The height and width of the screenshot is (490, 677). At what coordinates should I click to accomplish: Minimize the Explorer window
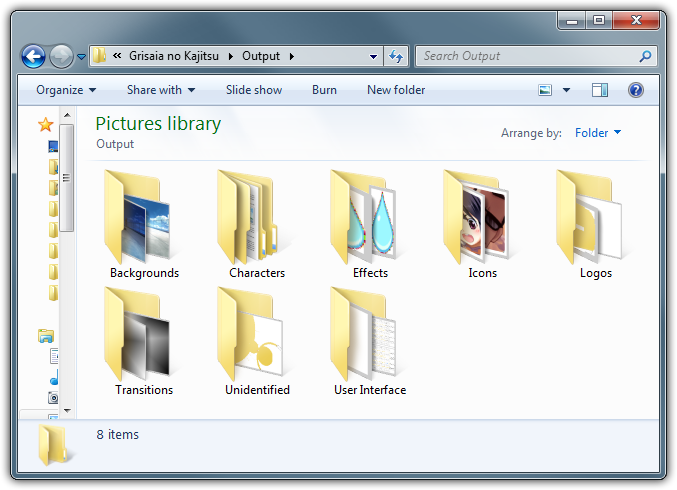tap(572, 20)
